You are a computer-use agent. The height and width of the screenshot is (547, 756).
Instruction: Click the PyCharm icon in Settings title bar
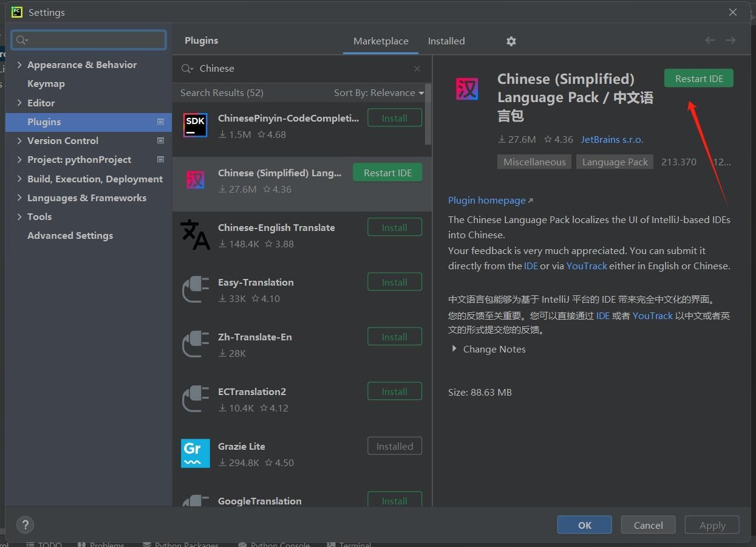[17, 12]
